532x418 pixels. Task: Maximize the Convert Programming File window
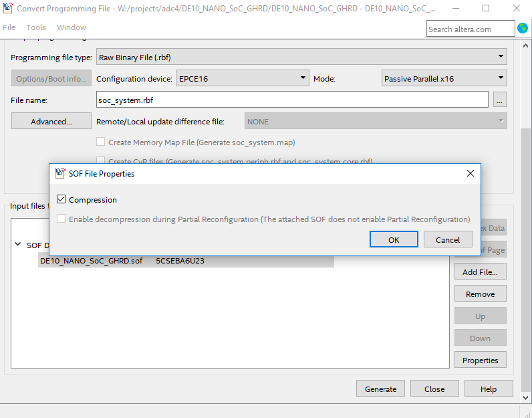tap(486, 8)
